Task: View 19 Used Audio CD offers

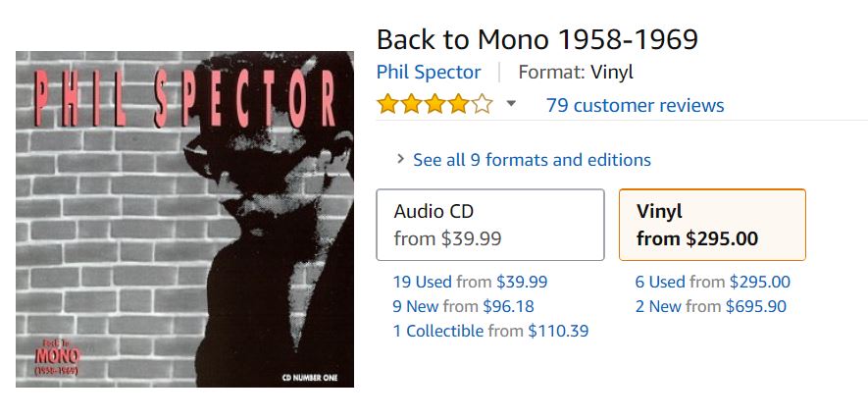Action: tap(423, 282)
